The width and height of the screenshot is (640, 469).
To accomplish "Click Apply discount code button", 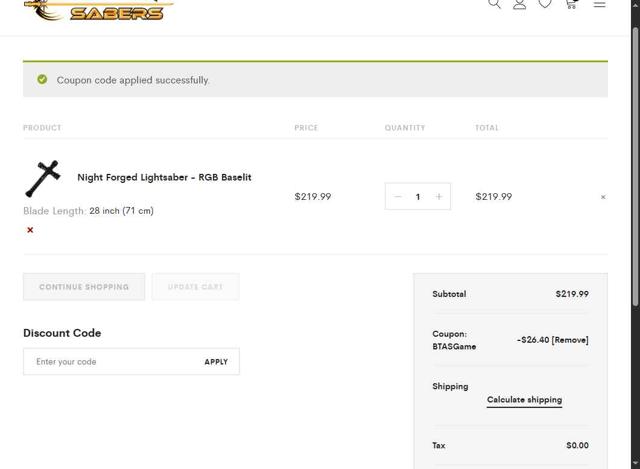I will click(x=216, y=362).
